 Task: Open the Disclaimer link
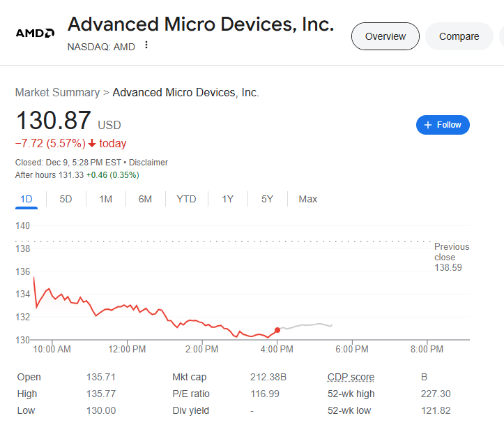(x=148, y=163)
